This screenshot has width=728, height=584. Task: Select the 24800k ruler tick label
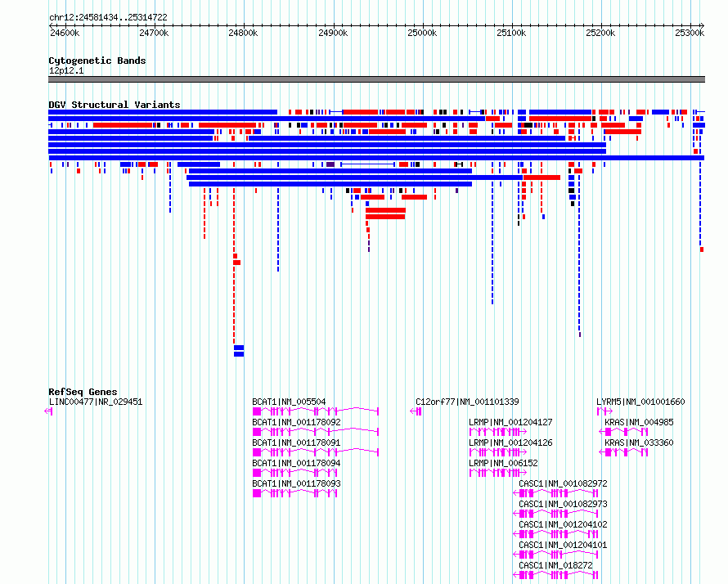tap(243, 33)
